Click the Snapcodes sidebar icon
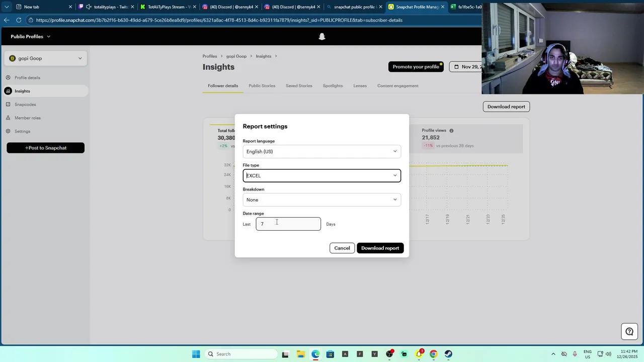 coord(8,105)
